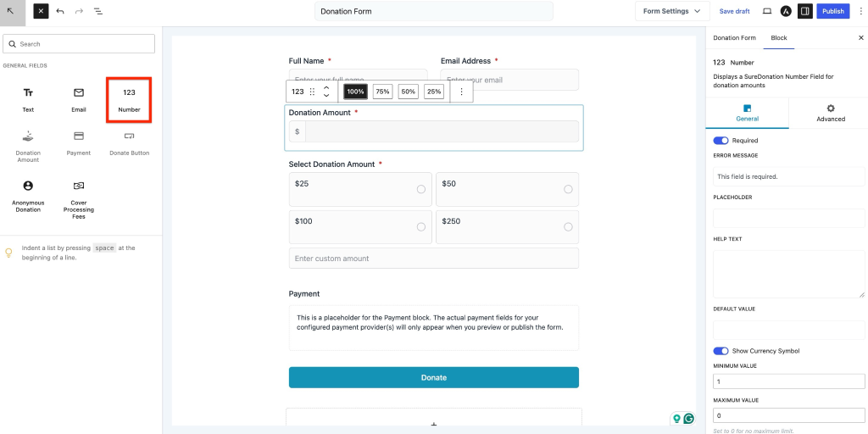
Task: Open the Astra settings icon
Action: tap(786, 11)
